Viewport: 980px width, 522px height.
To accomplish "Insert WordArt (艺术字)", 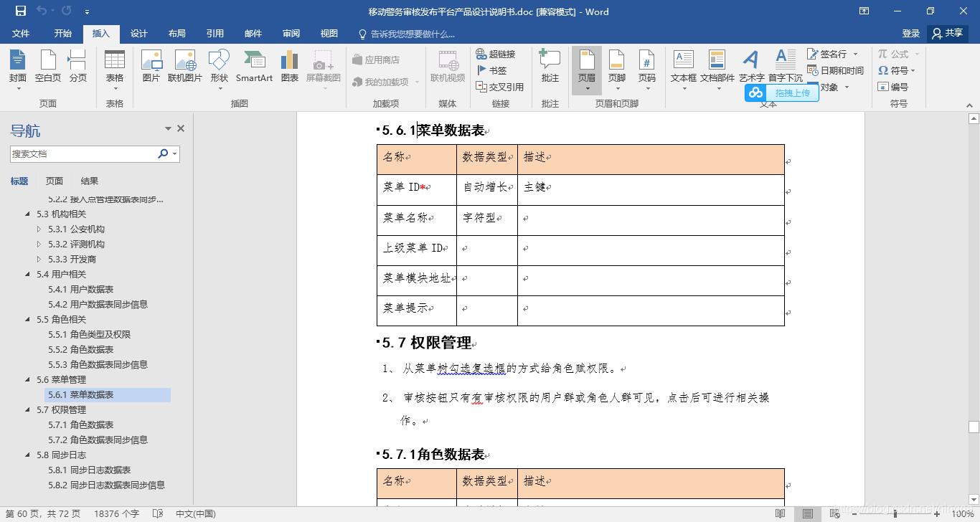I will point(751,66).
